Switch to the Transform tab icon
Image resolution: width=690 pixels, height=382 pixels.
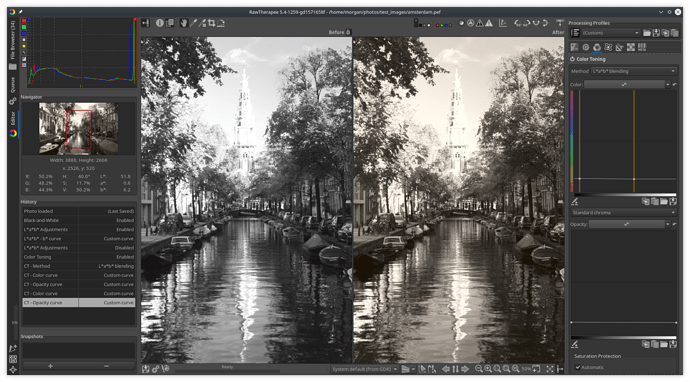point(619,47)
